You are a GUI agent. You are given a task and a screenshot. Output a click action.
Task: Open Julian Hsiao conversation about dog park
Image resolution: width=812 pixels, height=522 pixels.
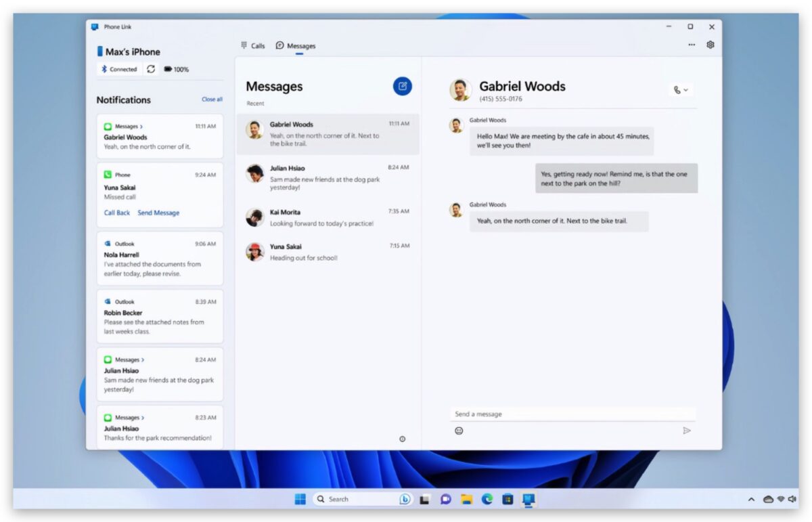[x=328, y=177]
